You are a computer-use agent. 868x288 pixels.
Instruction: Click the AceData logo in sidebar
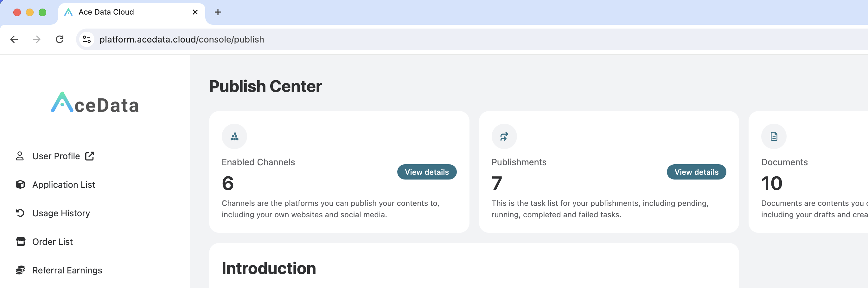pos(95,102)
